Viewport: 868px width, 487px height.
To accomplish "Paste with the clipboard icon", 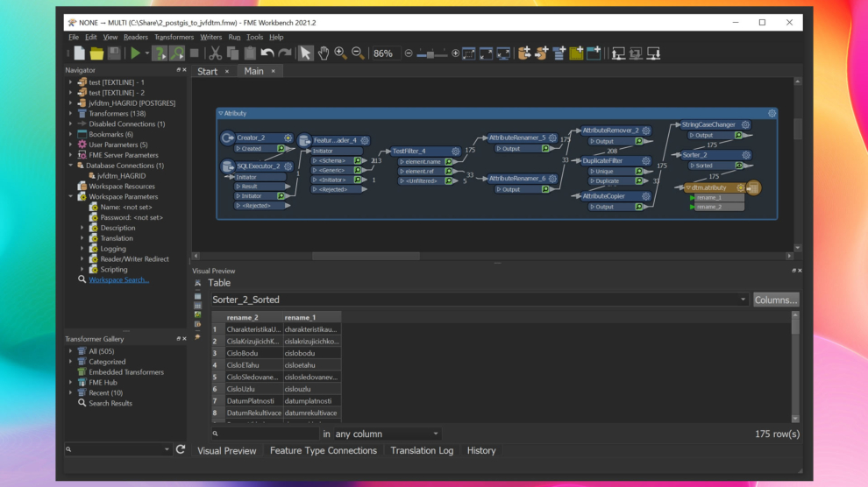I will pos(250,53).
